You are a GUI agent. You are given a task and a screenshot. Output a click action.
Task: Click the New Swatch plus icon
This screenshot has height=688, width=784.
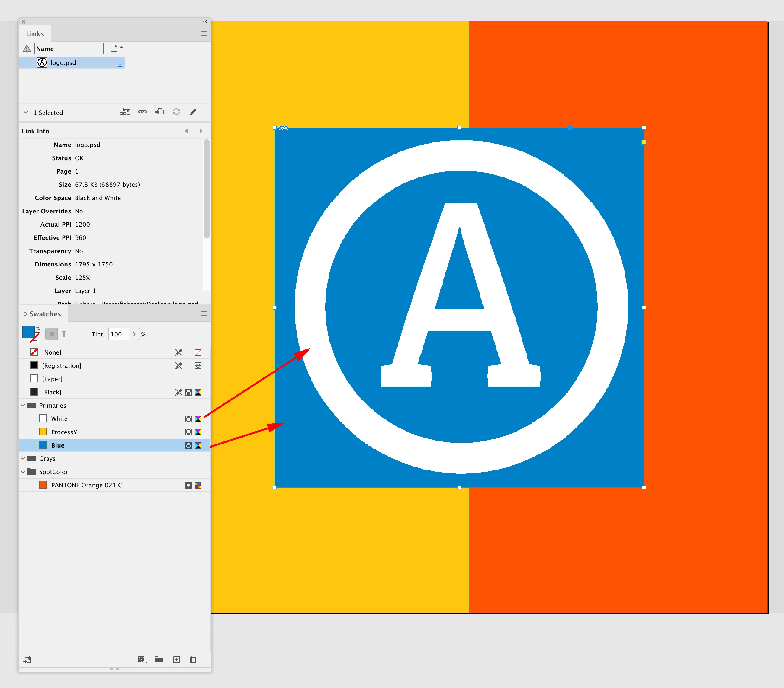(x=176, y=659)
